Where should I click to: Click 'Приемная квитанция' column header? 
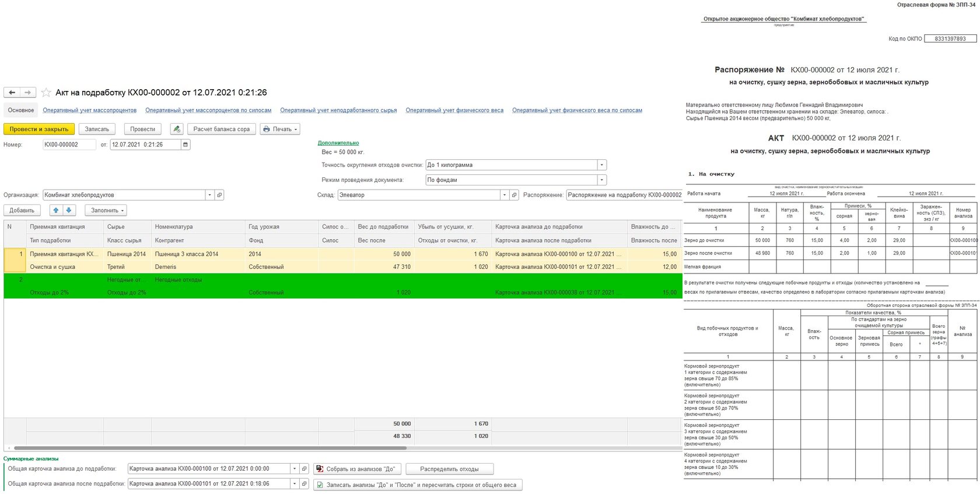click(x=65, y=227)
